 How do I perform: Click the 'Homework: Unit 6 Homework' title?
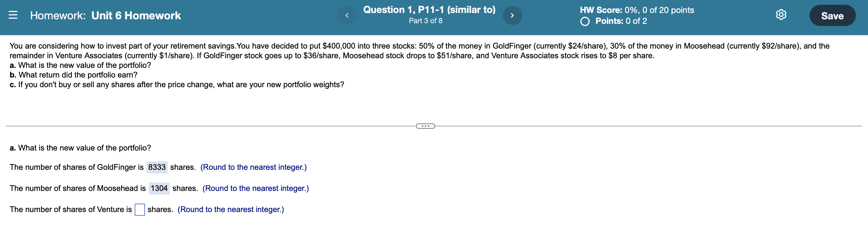pyautogui.click(x=105, y=15)
